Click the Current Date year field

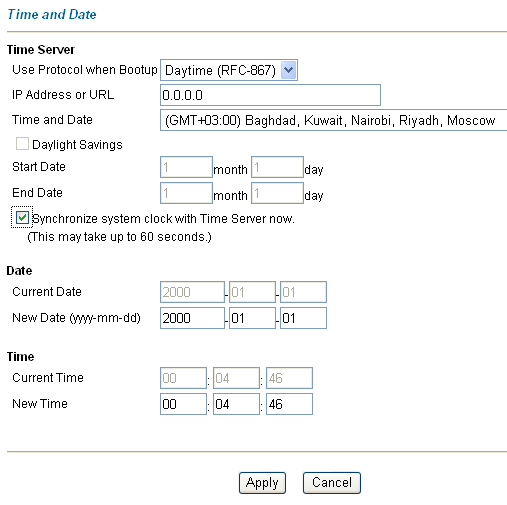192,292
